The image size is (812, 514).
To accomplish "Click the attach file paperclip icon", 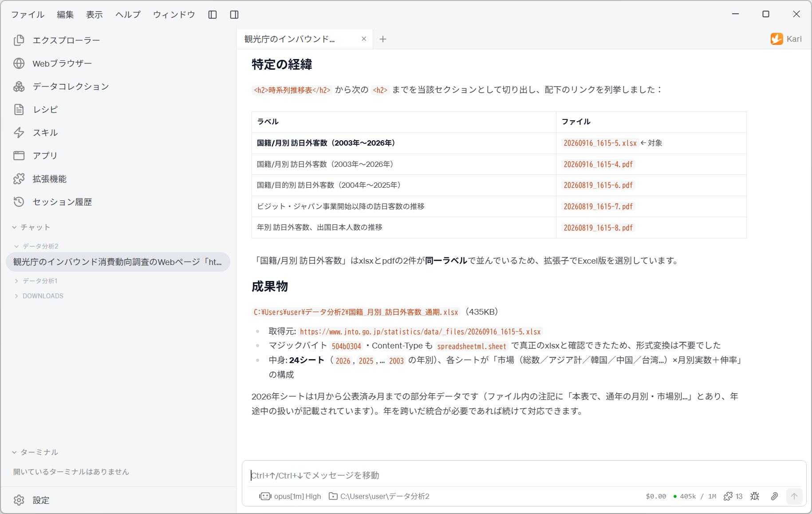I will click(x=774, y=496).
